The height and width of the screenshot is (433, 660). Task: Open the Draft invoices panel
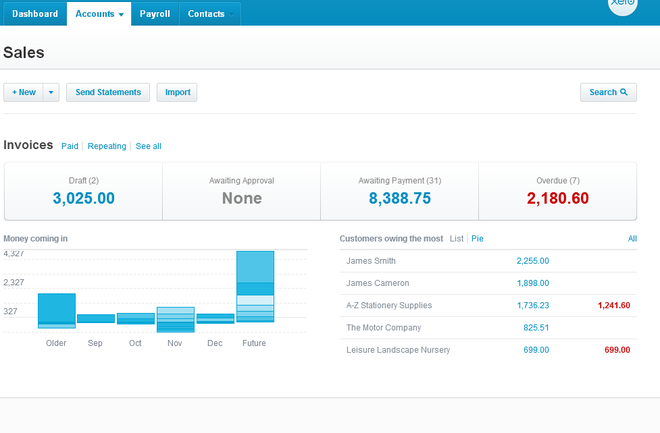click(x=83, y=191)
